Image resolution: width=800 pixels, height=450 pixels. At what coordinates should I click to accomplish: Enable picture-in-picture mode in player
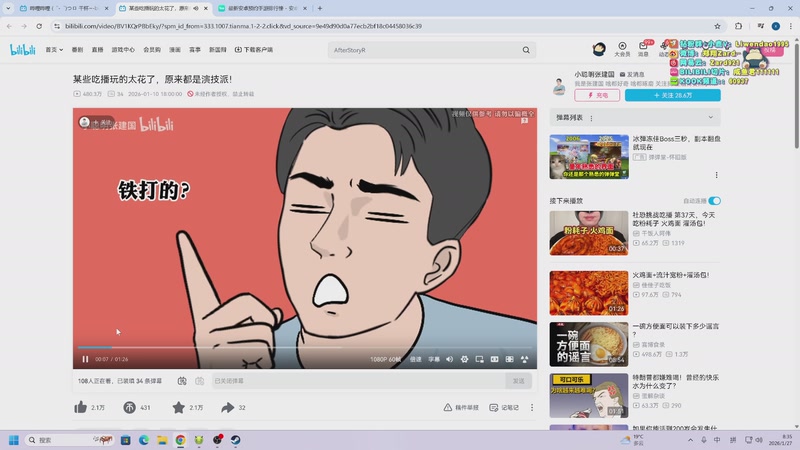pos(480,359)
